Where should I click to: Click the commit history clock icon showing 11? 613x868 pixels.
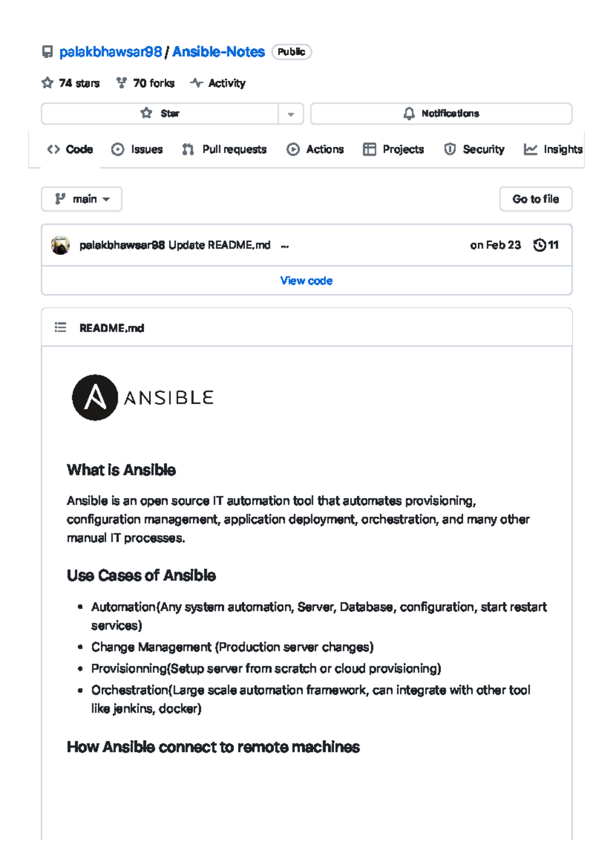pyautogui.click(x=539, y=245)
